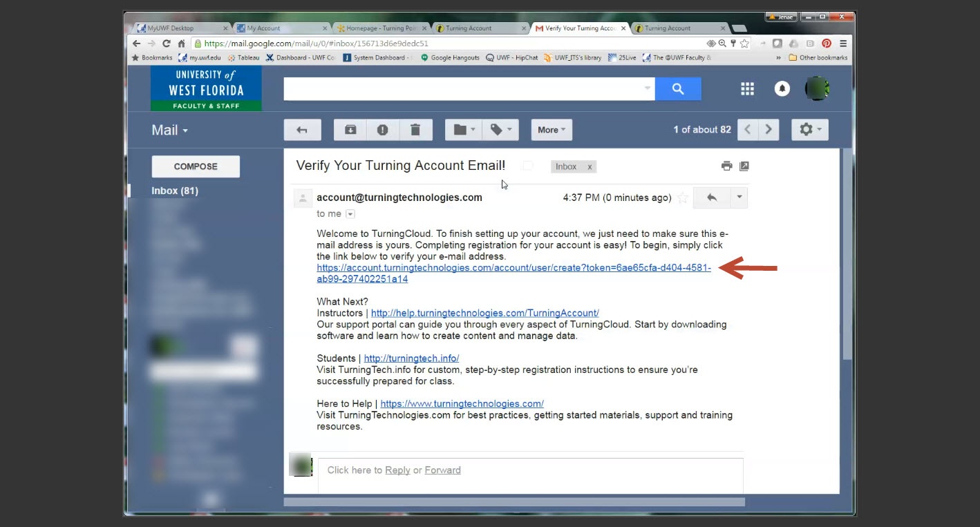Open the help.turningtechnologies.com TurningAccount link
Viewport: 980px width, 527px height.
pos(485,313)
